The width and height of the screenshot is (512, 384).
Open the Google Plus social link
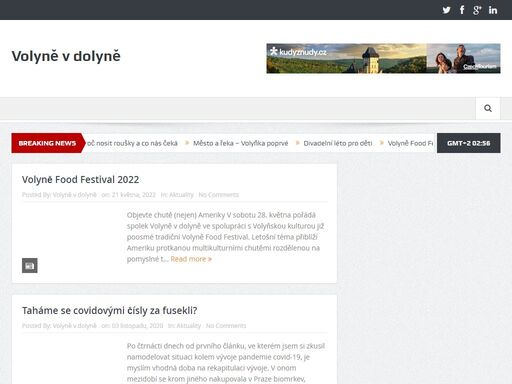point(477,10)
